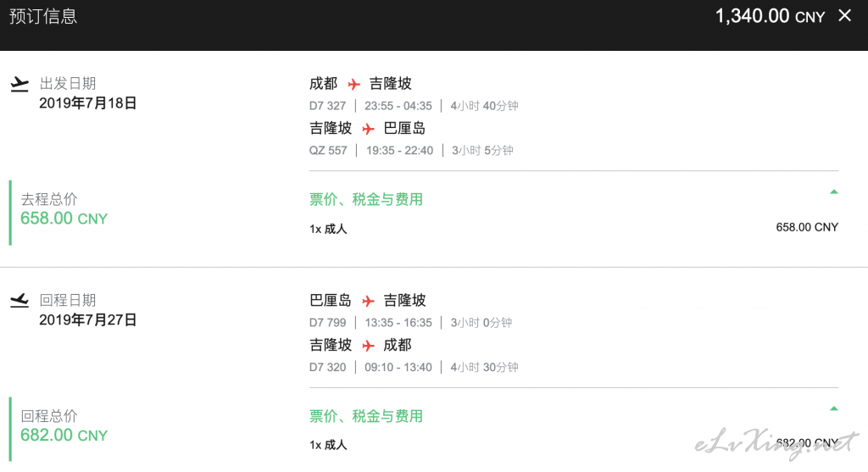
Task: Select return total 682.00 CNY in green
Action: tap(64, 436)
